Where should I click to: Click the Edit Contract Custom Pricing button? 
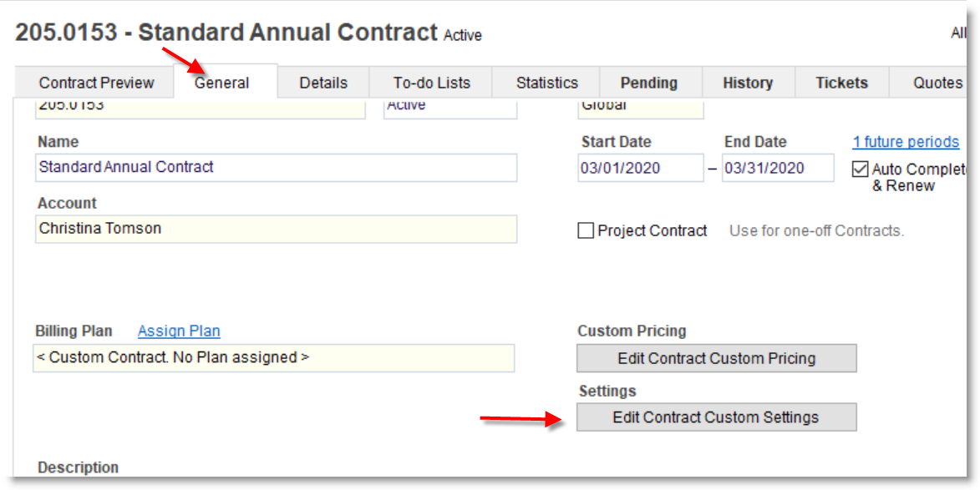[x=716, y=358]
